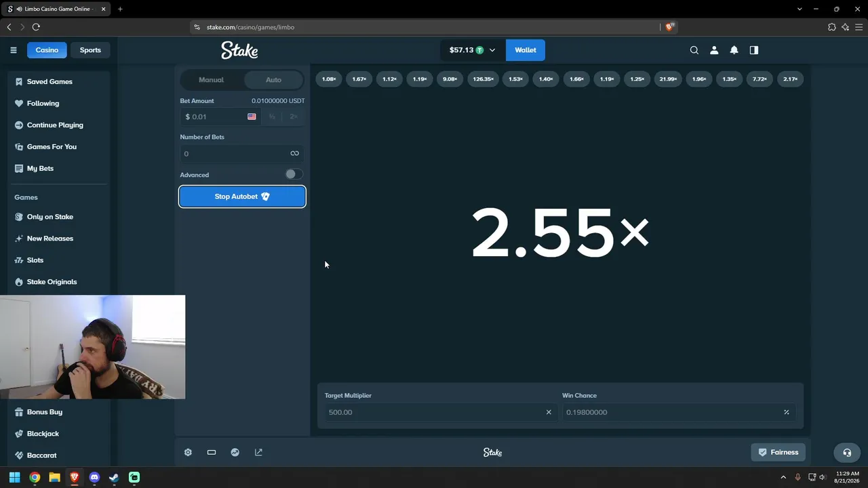Click the Win Chance field showing 0.19800000
Image resolution: width=868 pixels, height=488 pixels.
679,412
